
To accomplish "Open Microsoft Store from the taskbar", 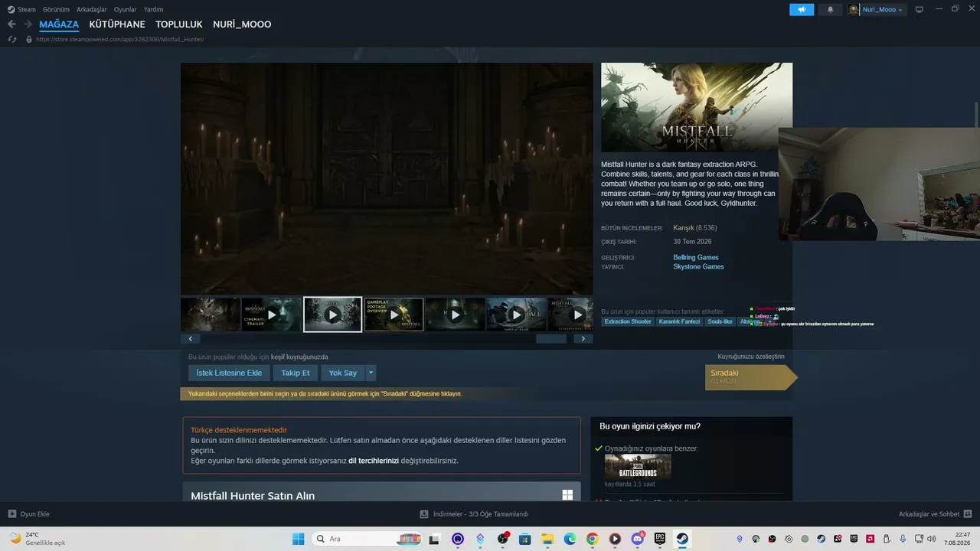I will [x=525, y=539].
